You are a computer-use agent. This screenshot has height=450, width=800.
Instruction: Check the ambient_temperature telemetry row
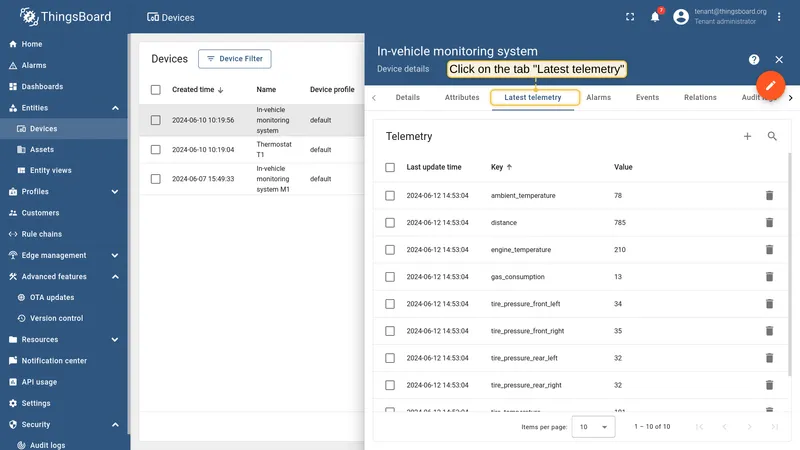pyautogui.click(x=390, y=195)
